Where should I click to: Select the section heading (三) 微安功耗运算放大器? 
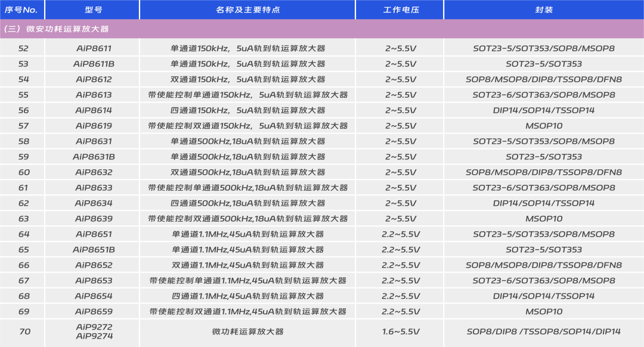pos(56,29)
